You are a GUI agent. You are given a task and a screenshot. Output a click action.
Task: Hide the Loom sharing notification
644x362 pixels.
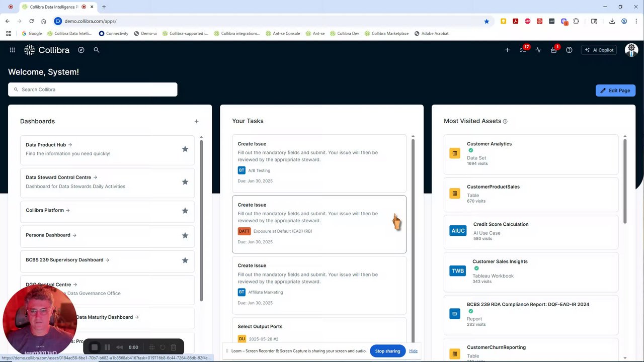[x=413, y=351]
